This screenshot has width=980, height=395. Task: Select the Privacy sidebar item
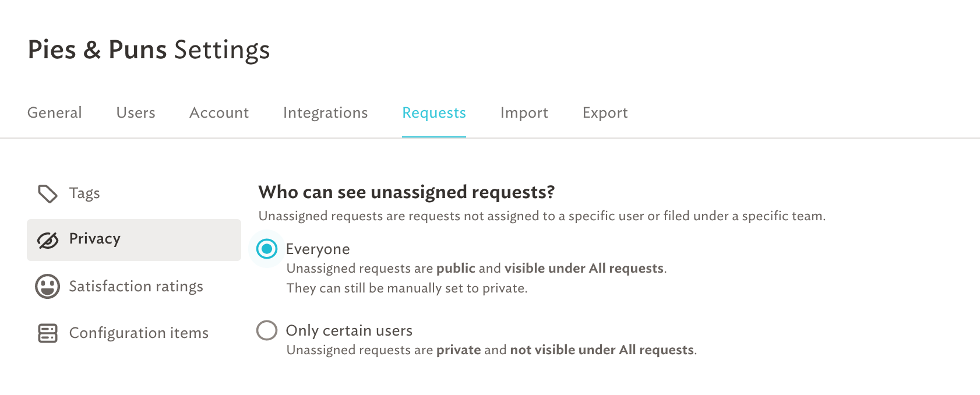pos(134,240)
